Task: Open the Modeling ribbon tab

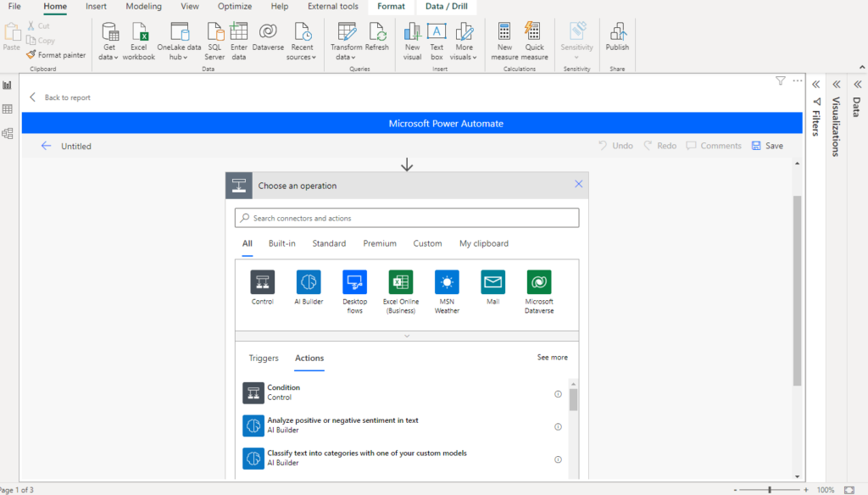Action: 143,7
